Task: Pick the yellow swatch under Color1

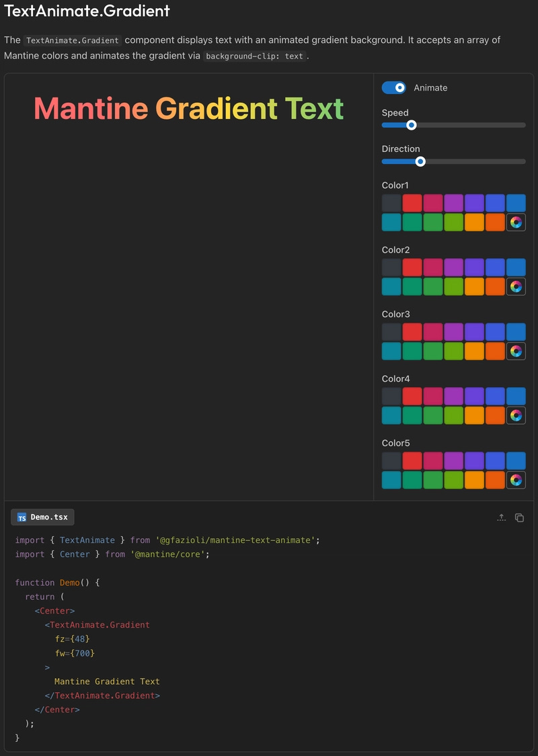Action: click(x=474, y=222)
